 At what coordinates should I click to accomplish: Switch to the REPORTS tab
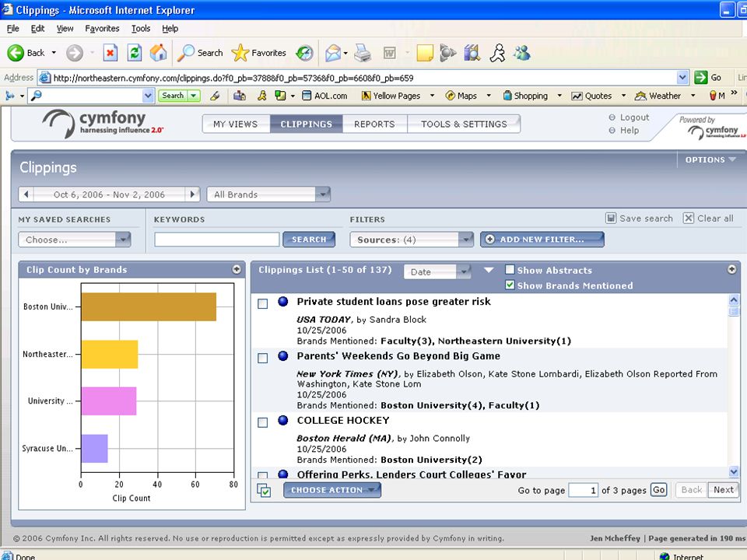[x=374, y=124]
